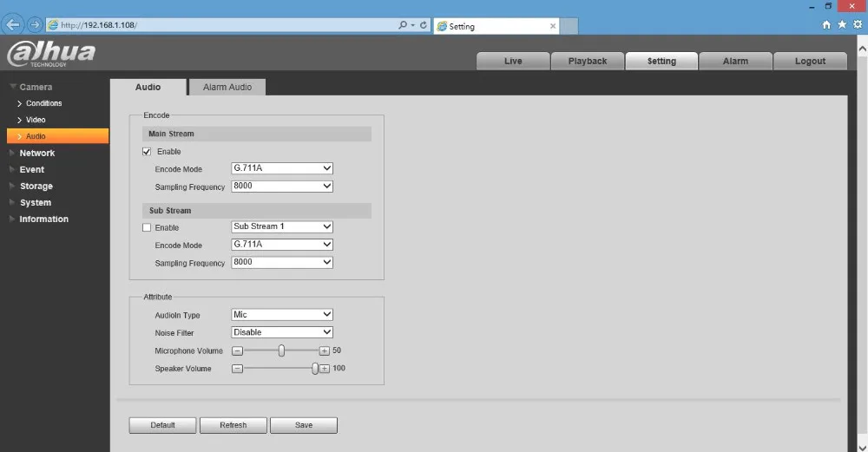Minimize the browser window
Screen dimensions: 868x452
tap(812, 7)
